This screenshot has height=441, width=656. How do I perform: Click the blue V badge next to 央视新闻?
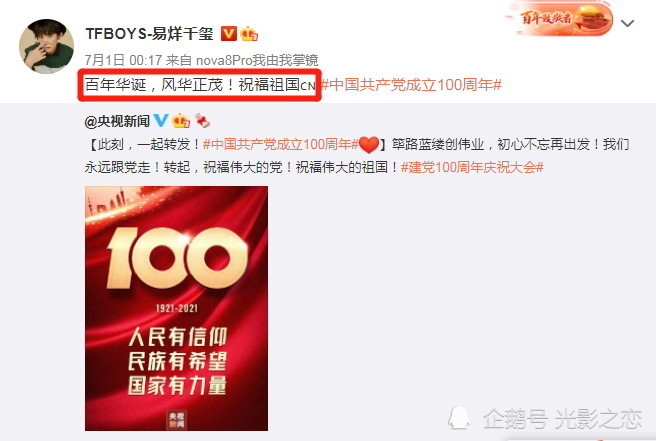(x=161, y=121)
